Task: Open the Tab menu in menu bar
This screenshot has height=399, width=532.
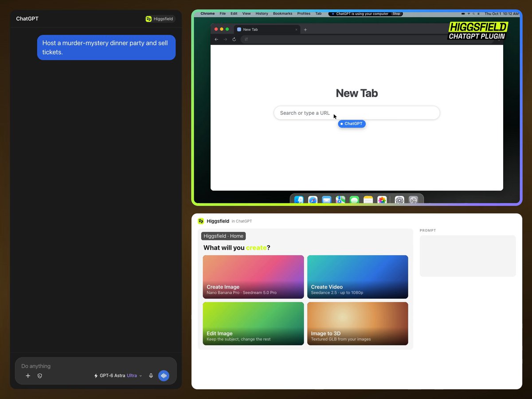Action: click(318, 14)
